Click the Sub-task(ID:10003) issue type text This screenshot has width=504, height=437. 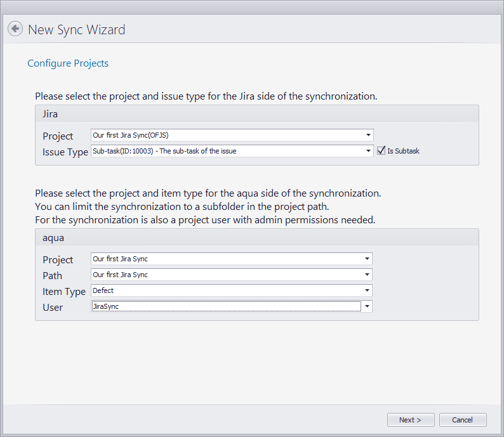click(164, 151)
